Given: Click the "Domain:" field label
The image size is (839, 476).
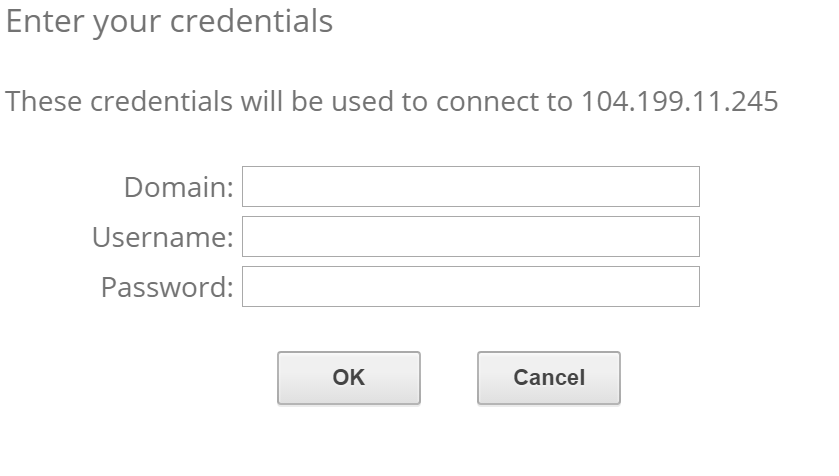Looking at the screenshot, I should point(178,187).
